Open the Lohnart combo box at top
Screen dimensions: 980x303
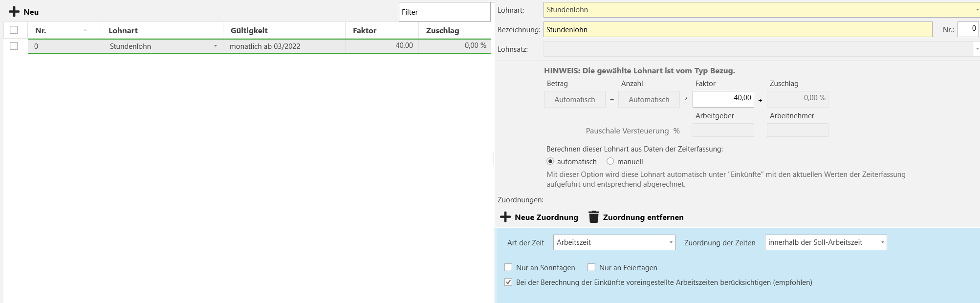point(977,10)
